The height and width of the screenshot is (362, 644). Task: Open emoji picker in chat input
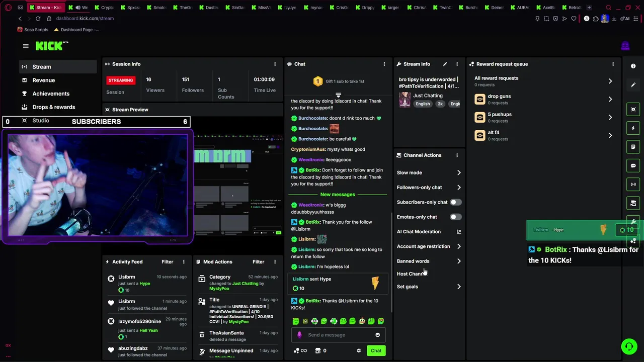click(377, 335)
